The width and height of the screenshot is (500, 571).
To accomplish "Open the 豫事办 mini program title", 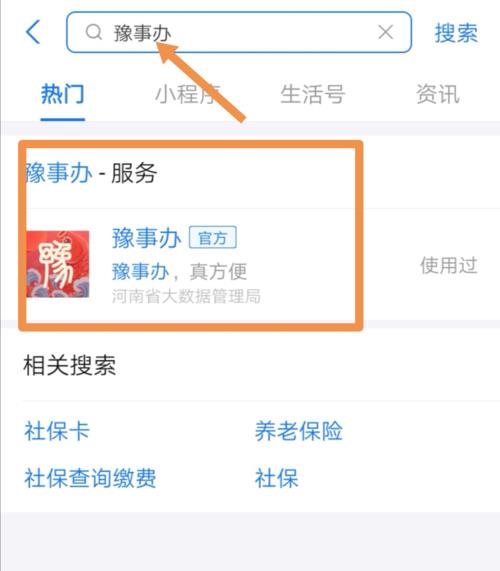I will pos(146,238).
